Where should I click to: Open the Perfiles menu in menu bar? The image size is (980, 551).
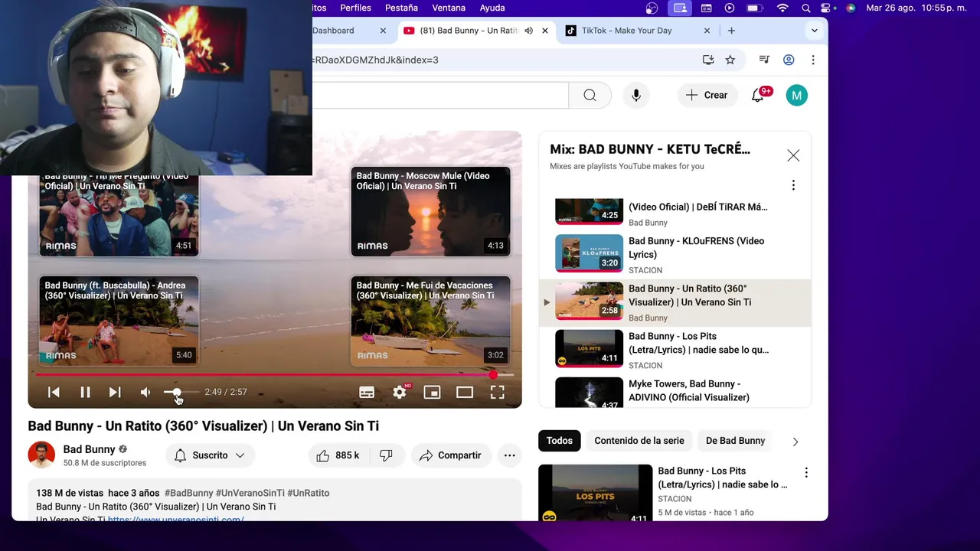[x=355, y=8]
